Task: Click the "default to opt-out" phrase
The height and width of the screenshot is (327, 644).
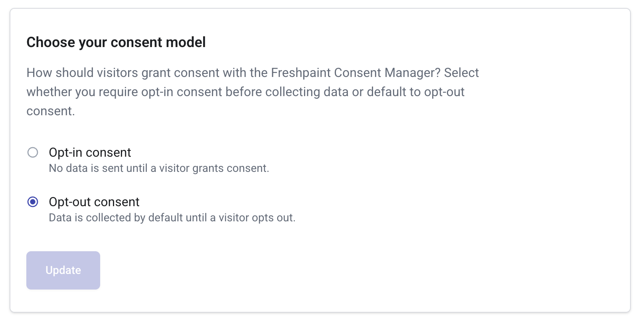Action: (x=415, y=92)
